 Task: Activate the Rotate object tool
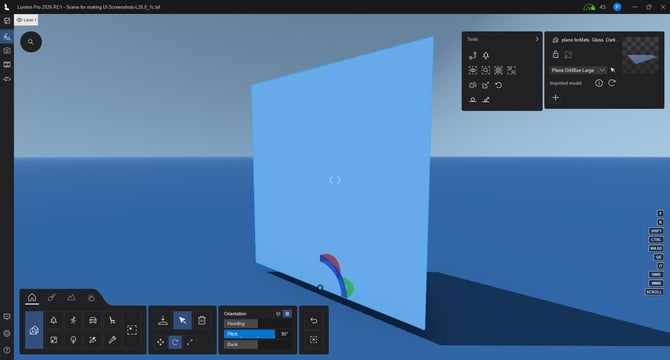point(175,342)
